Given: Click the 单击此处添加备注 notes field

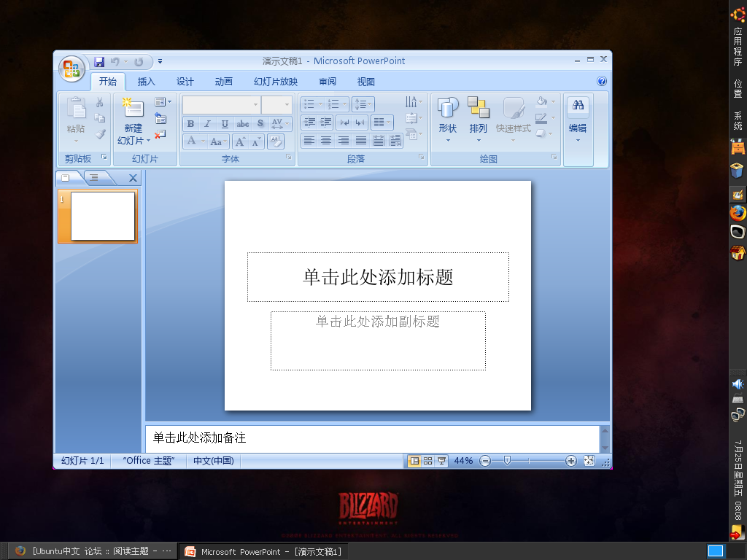Looking at the screenshot, I should tap(371, 438).
